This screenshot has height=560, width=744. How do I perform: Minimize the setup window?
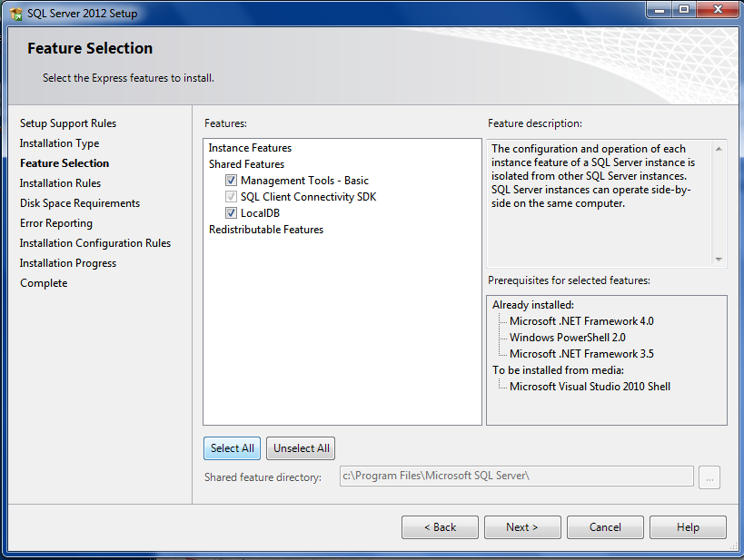pyautogui.click(x=660, y=9)
